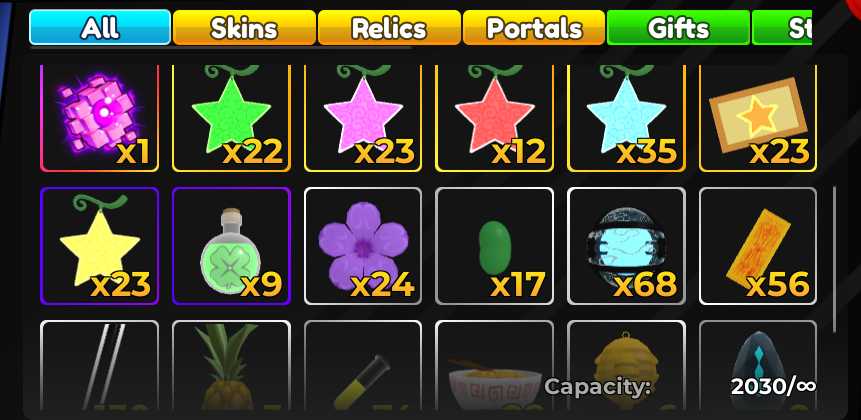Screen dimensions: 861x420
Task: Choose the red star item x12
Action: coord(494,119)
